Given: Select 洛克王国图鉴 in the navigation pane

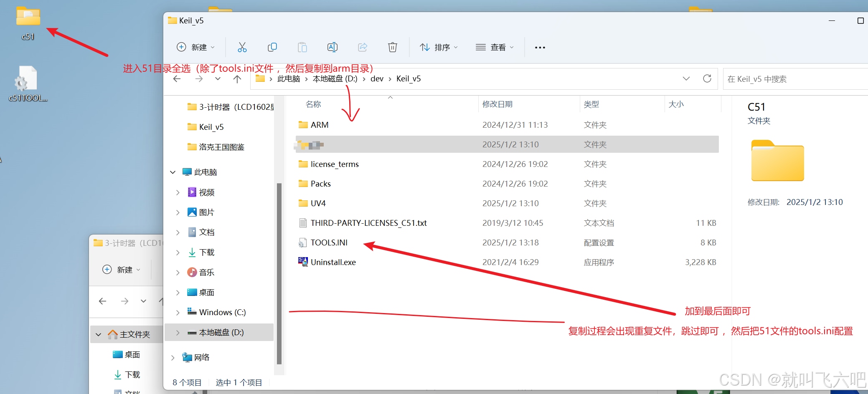Looking at the screenshot, I should 216,147.
